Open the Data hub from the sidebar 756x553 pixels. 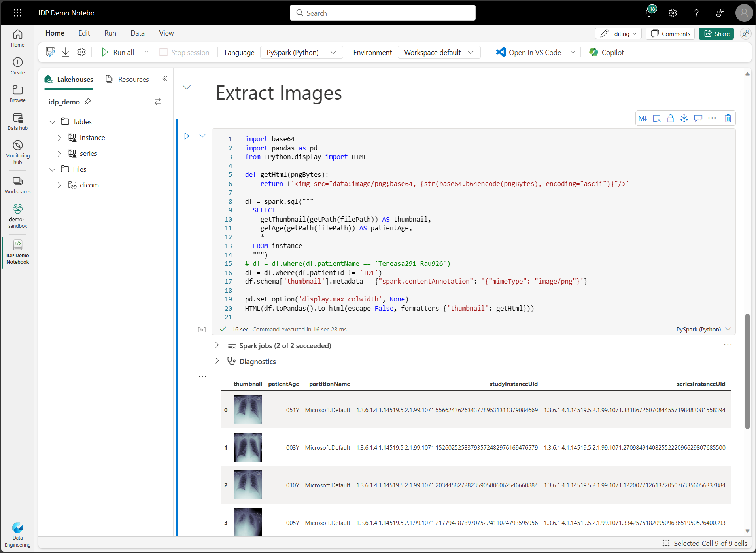[17, 121]
